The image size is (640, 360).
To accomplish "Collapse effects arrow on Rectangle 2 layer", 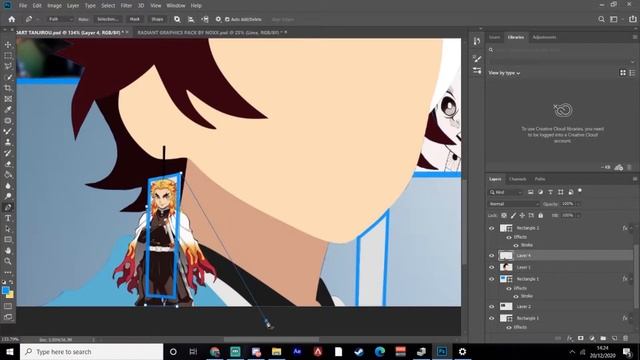I will click(x=631, y=228).
